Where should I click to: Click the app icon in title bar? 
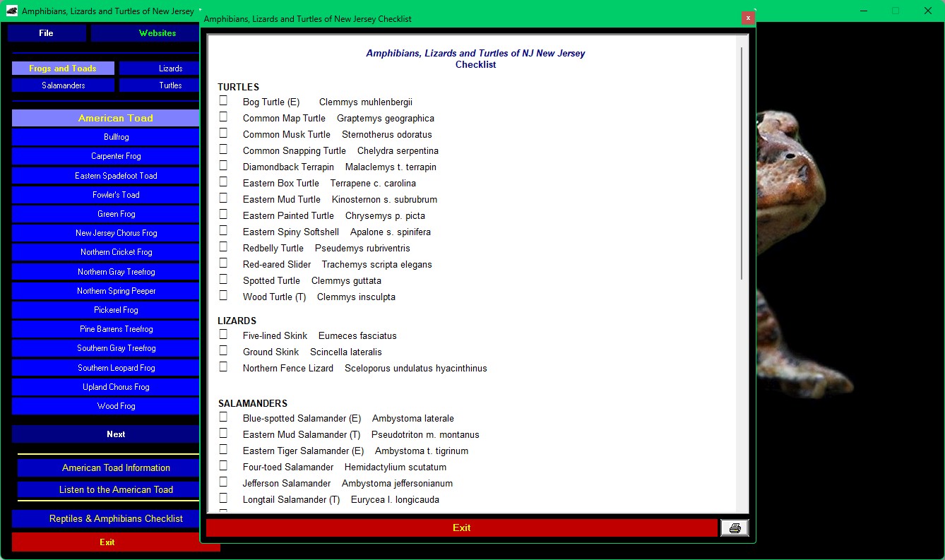12,11
